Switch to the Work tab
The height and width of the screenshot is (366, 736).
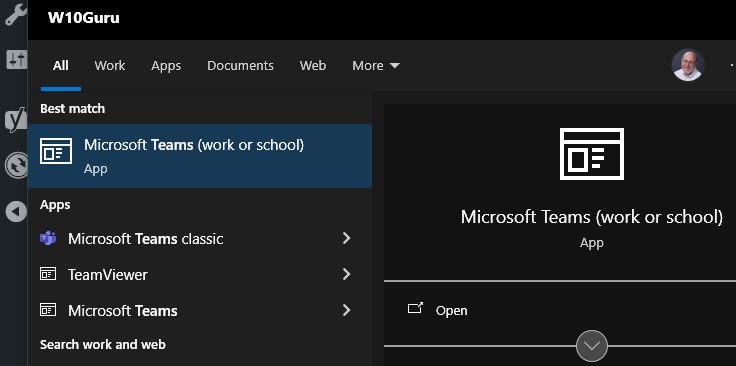pyautogui.click(x=110, y=66)
